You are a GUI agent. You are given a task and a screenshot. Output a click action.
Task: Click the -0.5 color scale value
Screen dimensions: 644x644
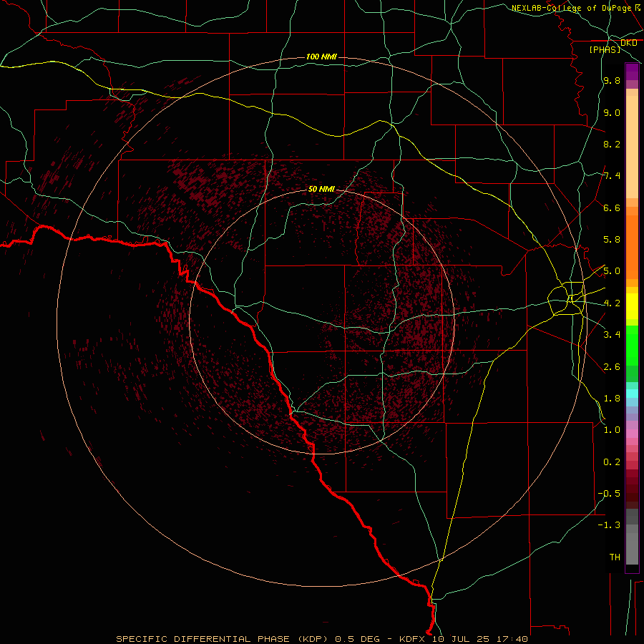[610, 494]
